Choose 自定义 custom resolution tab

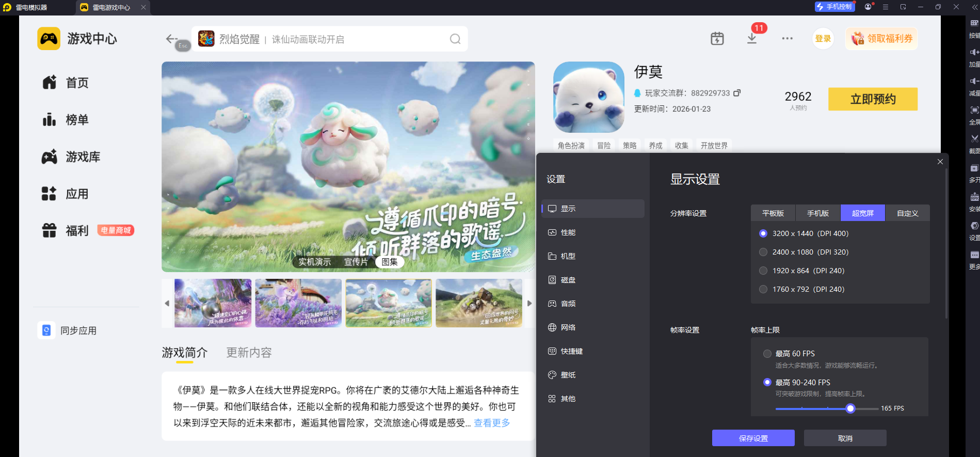pyautogui.click(x=908, y=213)
